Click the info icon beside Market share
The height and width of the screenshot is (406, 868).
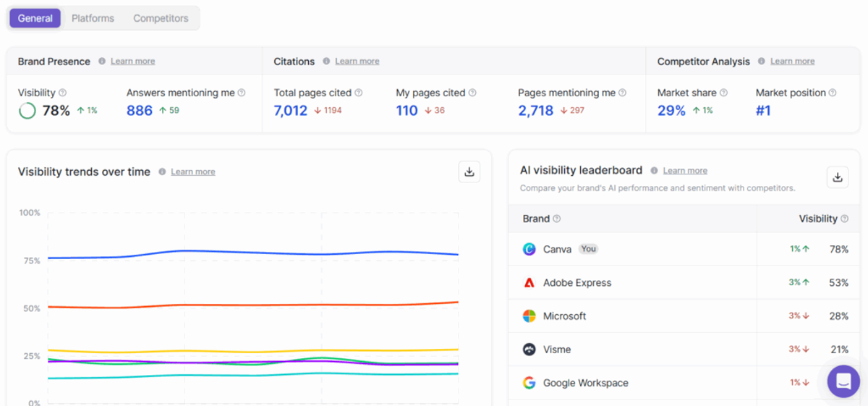(723, 93)
